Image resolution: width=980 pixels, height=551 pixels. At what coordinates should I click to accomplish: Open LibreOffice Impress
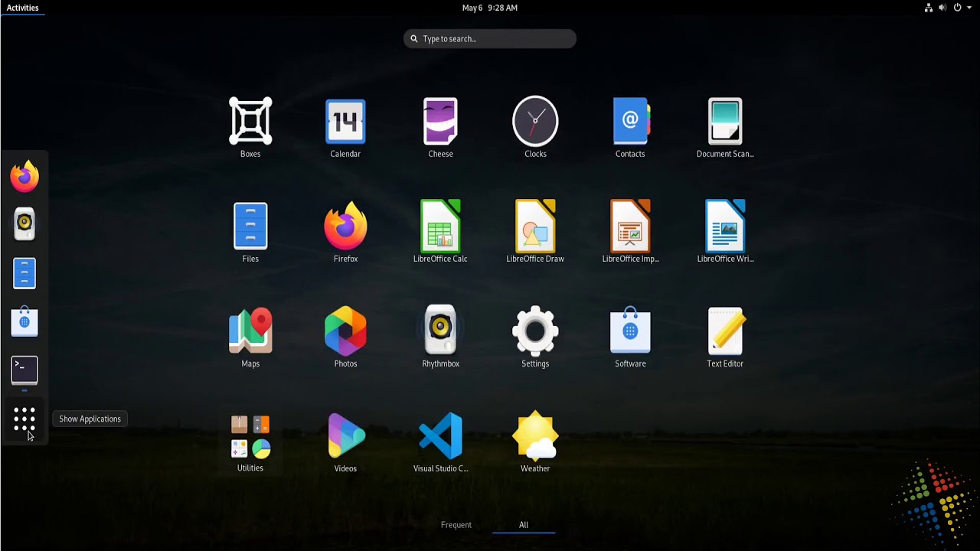pyautogui.click(x=630, y=227)
